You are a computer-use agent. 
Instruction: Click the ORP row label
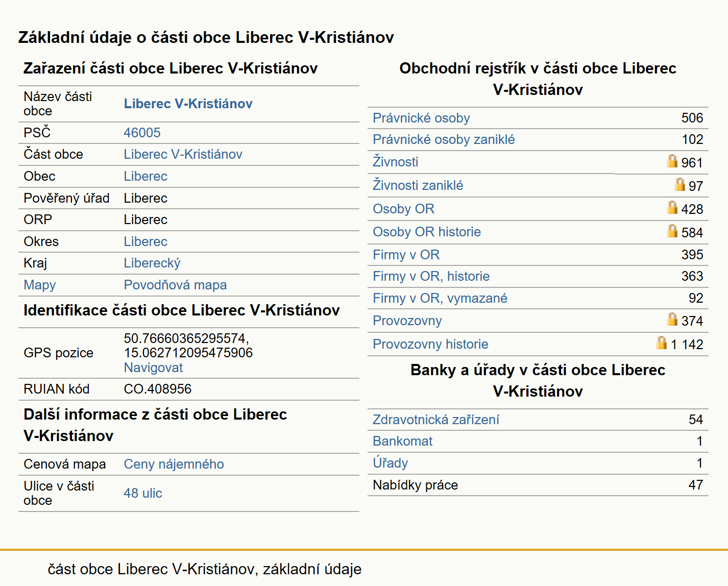(x=38, y=219)
